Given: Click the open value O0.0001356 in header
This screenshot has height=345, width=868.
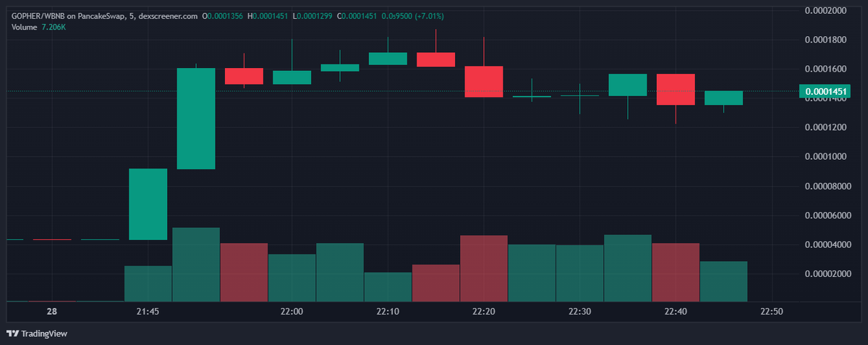Looking at the screenshot, I should pyautogui.click(x=224, y=16).
